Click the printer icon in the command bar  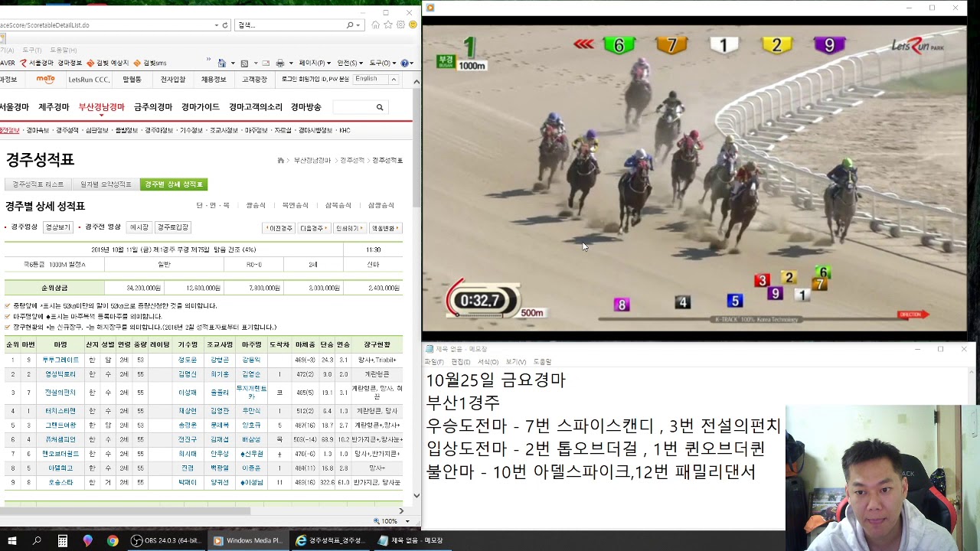[280, 63]
